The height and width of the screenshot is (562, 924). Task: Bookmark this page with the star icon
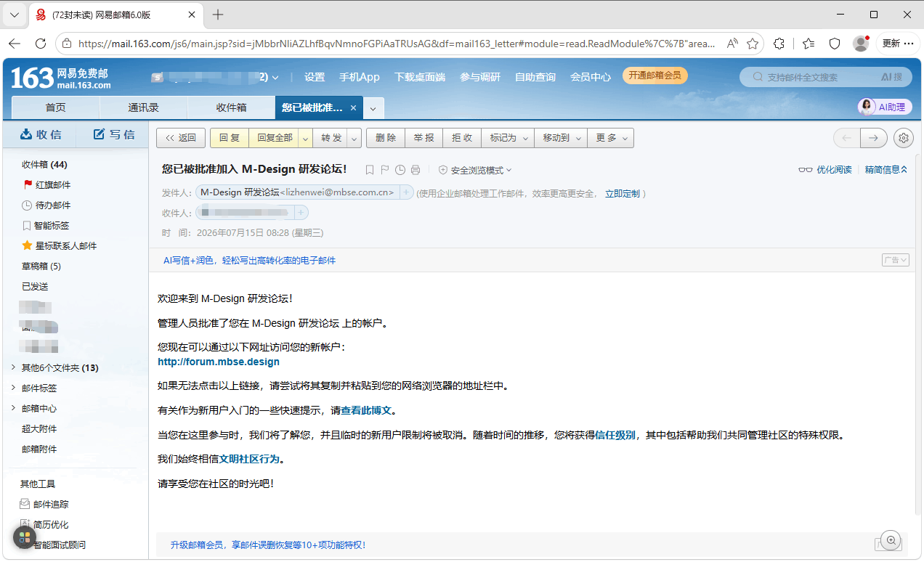point(753,44)
